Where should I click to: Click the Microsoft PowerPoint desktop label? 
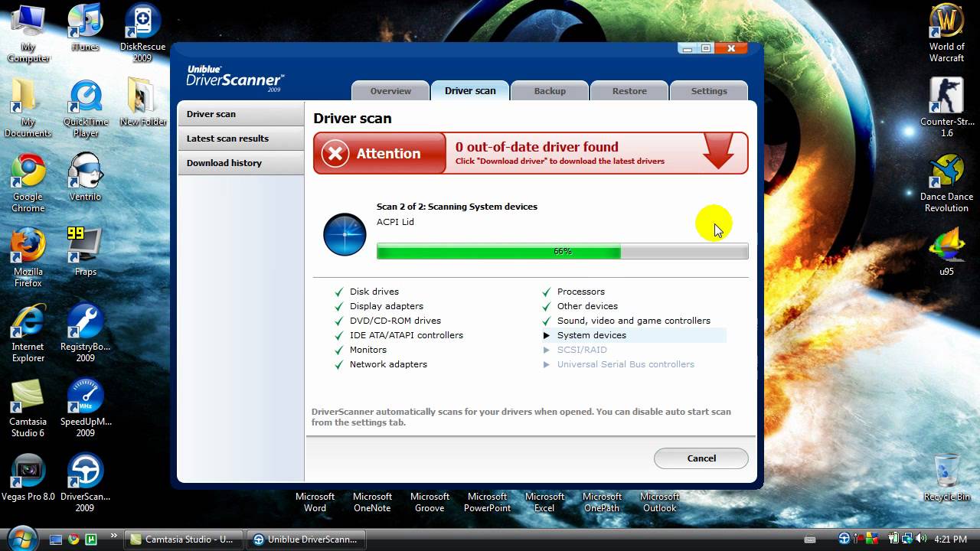[x=487, y=502]
